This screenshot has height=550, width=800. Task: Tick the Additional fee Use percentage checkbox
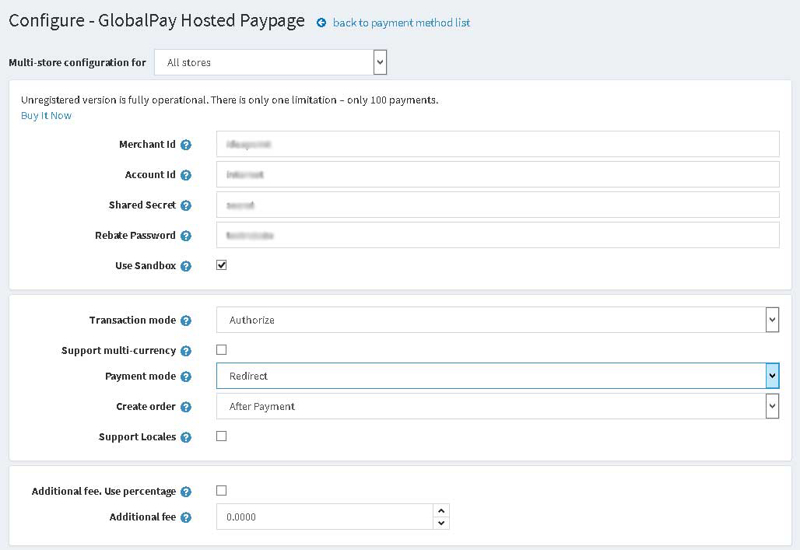click(221, 490)
